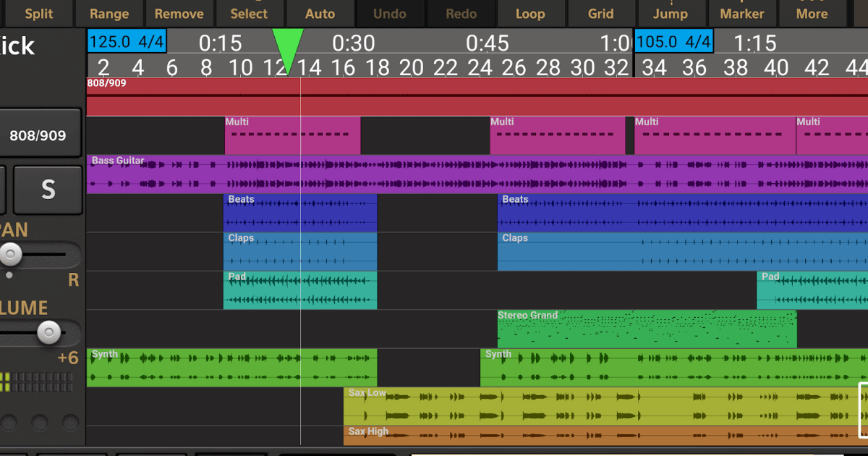Image resolution: width=868 pixels, height=456 pixels.
Task: Select the Stereo Grand clip
Action: pyautogui.click(x=644, y=329)
